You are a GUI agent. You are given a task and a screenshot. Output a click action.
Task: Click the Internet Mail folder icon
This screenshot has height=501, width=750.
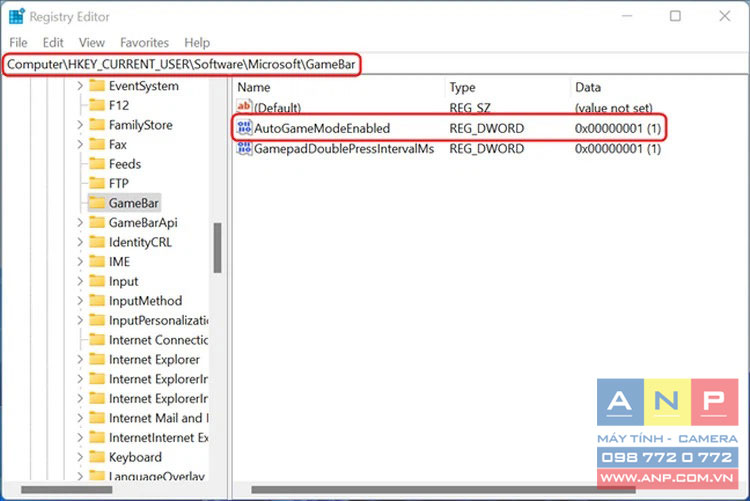point(97,418)
